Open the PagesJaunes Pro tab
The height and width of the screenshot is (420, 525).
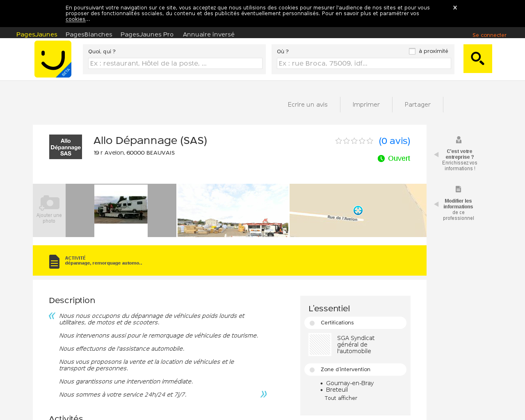point(147,34)
